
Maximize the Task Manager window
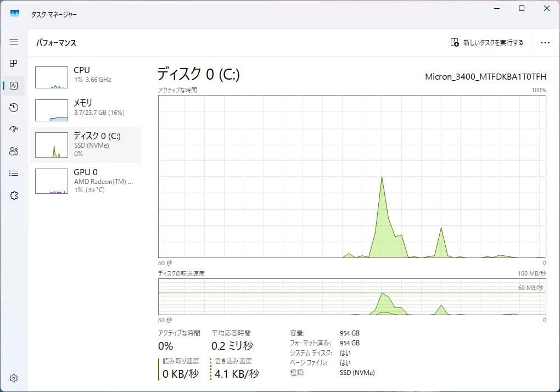click(522, 8)
